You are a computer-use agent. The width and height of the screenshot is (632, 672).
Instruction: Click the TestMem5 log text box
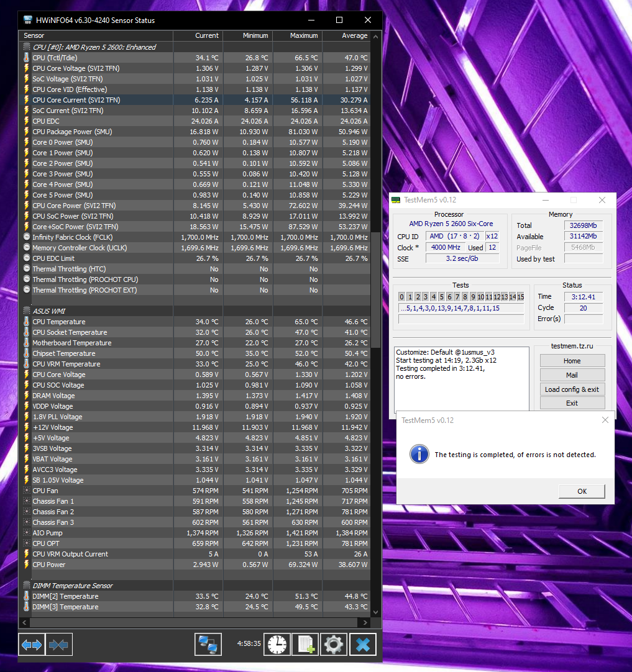[x=461, y=378]
